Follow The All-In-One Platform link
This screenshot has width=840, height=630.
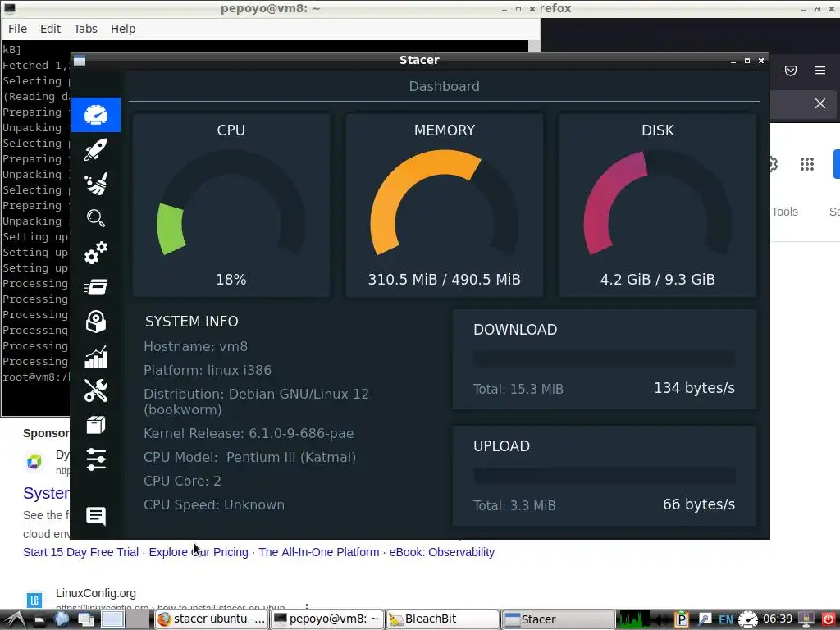[319, 552]
